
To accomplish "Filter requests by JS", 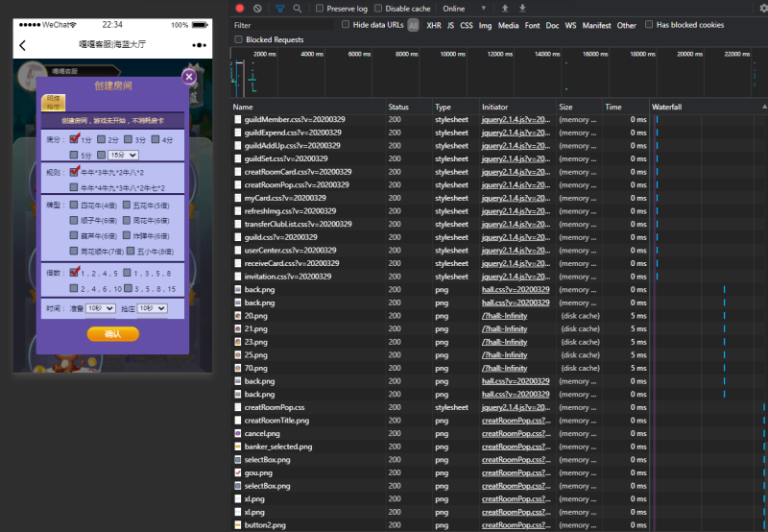I will [450, 26].
